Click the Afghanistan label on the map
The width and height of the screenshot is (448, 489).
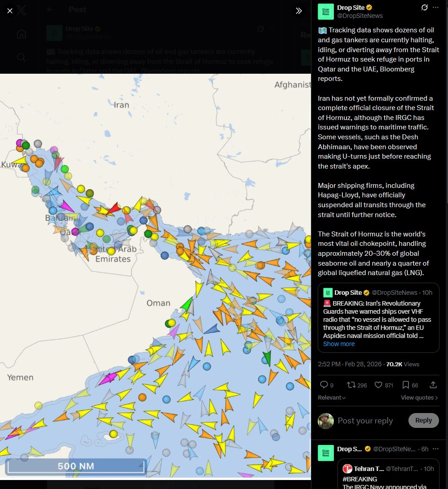pos(293,84)
